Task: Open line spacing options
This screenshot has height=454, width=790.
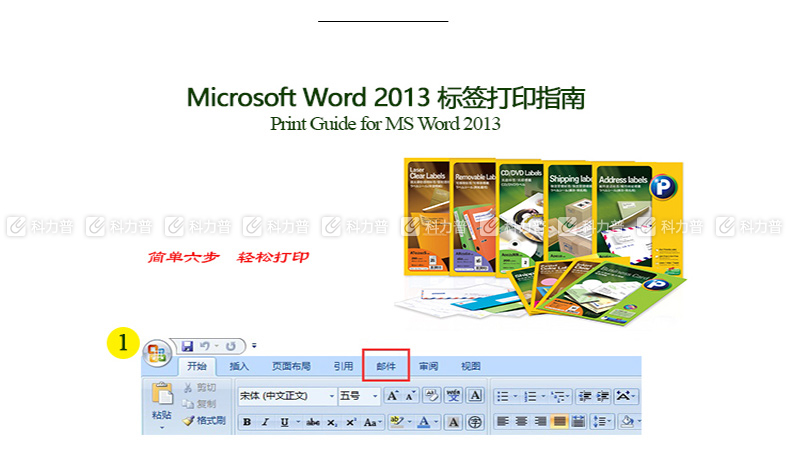Action: (602, 421)
